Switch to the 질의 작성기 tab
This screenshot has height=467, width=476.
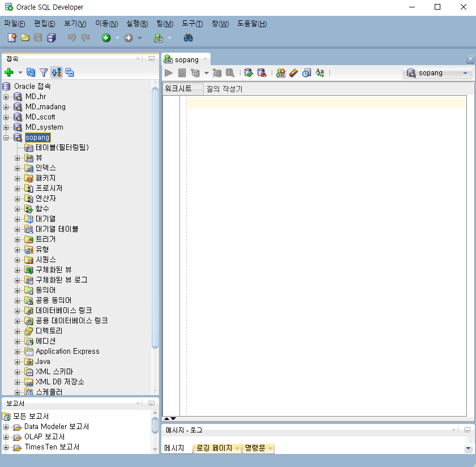224,89
